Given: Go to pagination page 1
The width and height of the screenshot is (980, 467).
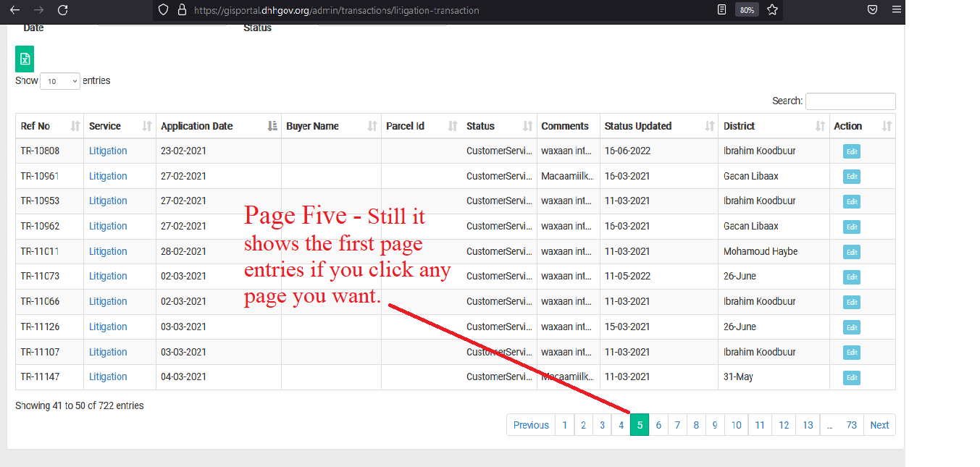Looking at the screenshot, I should click(x=564, y=425).
